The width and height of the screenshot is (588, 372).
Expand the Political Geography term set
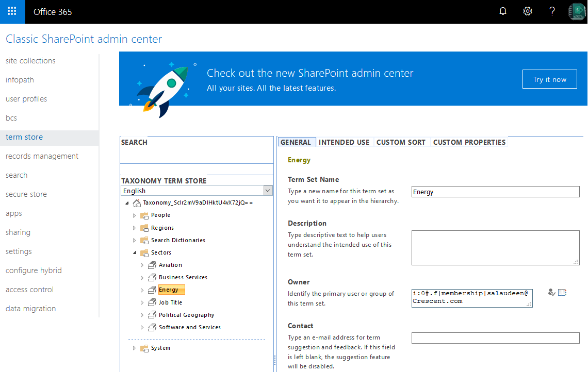(142, 315)
